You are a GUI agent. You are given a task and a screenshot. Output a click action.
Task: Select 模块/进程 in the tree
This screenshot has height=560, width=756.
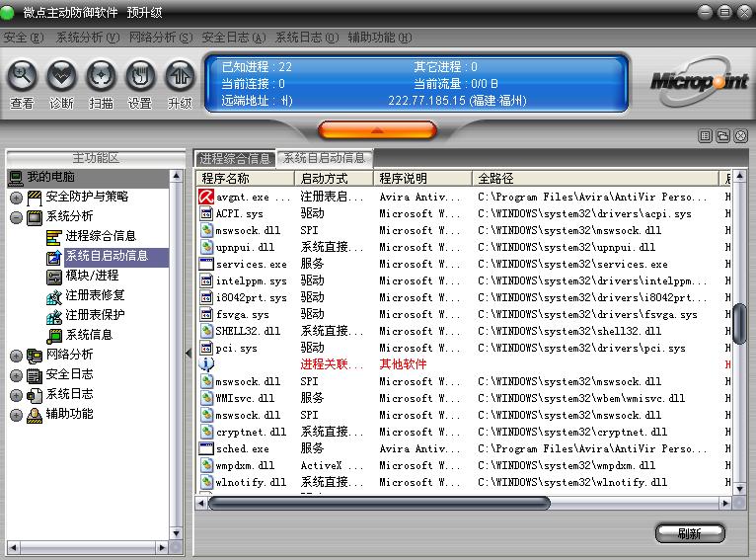tap(92, 276)
